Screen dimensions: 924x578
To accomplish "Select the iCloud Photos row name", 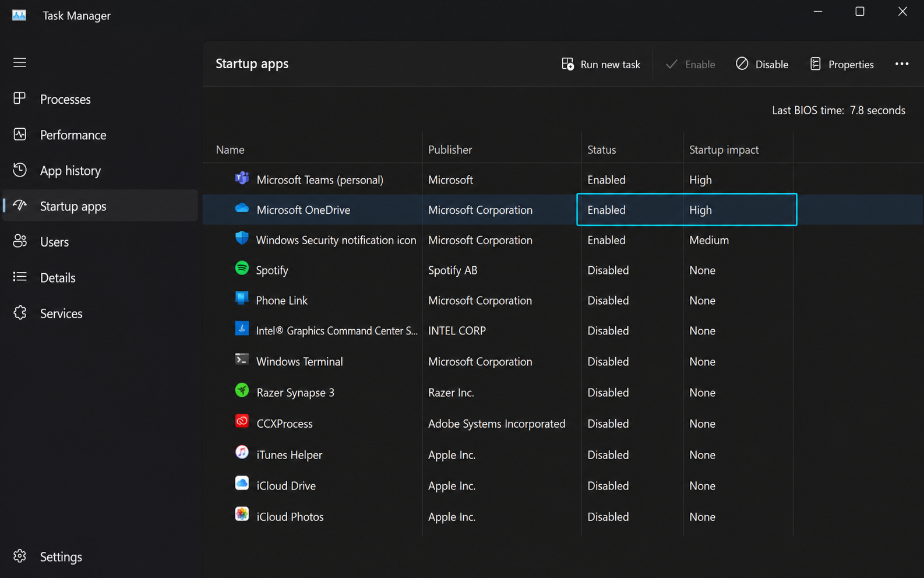I will (x=290, y=517).
